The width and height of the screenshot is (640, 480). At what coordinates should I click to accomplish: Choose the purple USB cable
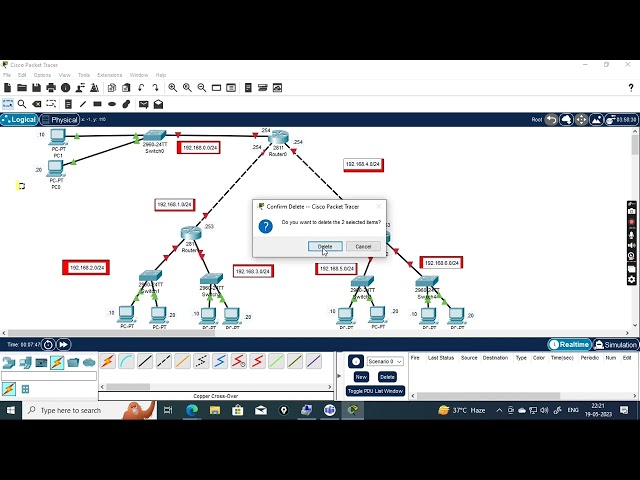[313, 361]
